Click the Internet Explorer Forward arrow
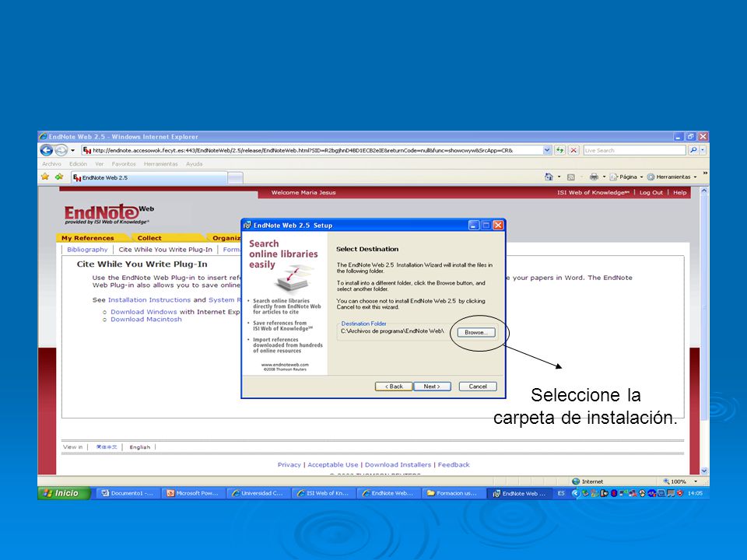This screenshot has height=560, width=747. coord(61,150)
